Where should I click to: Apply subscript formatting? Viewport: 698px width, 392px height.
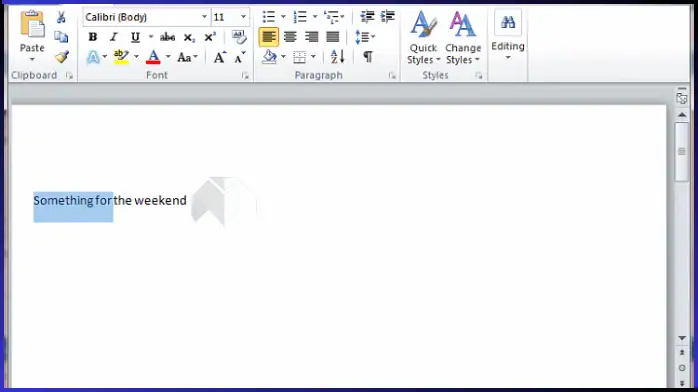(189, 37)
